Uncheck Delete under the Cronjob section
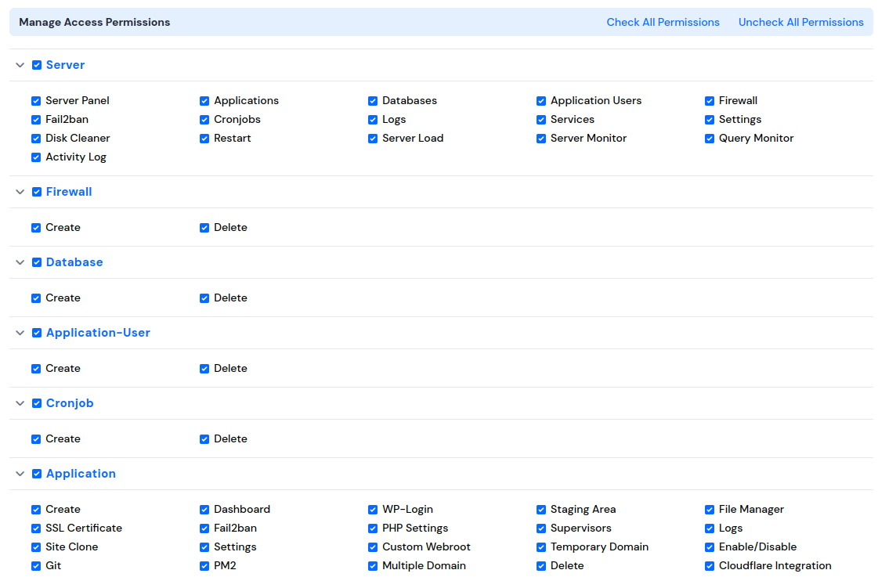878x588 pixels. tap(204, 439)
